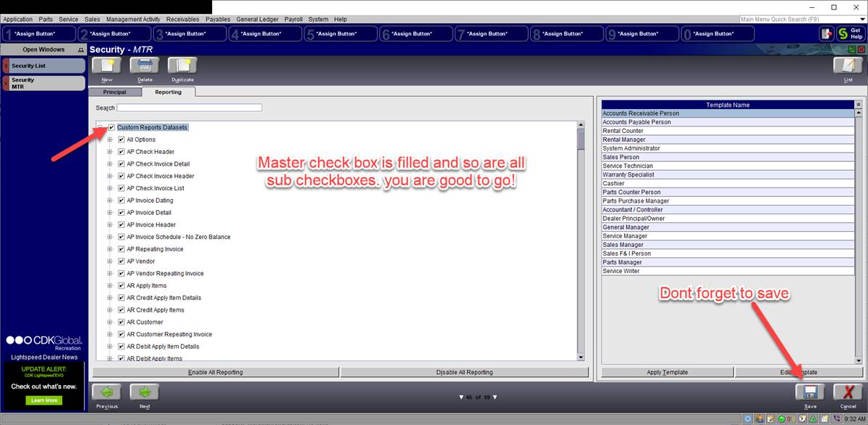
Task: Select System Administrator template row
Action: [729, 148]
